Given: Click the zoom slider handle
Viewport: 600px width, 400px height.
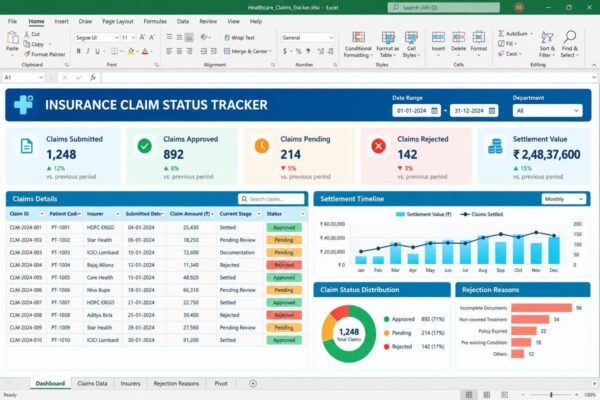Looking at the screenshot, I should click(551, 395).
